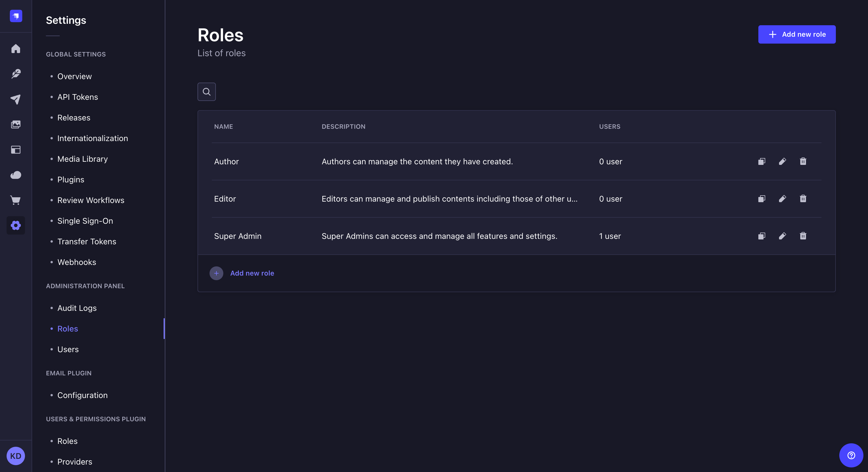Open the Strapi Cloud icon
The width and height of the screenshot is (868, 472).
pyautogui.click(x=16, y=175)
